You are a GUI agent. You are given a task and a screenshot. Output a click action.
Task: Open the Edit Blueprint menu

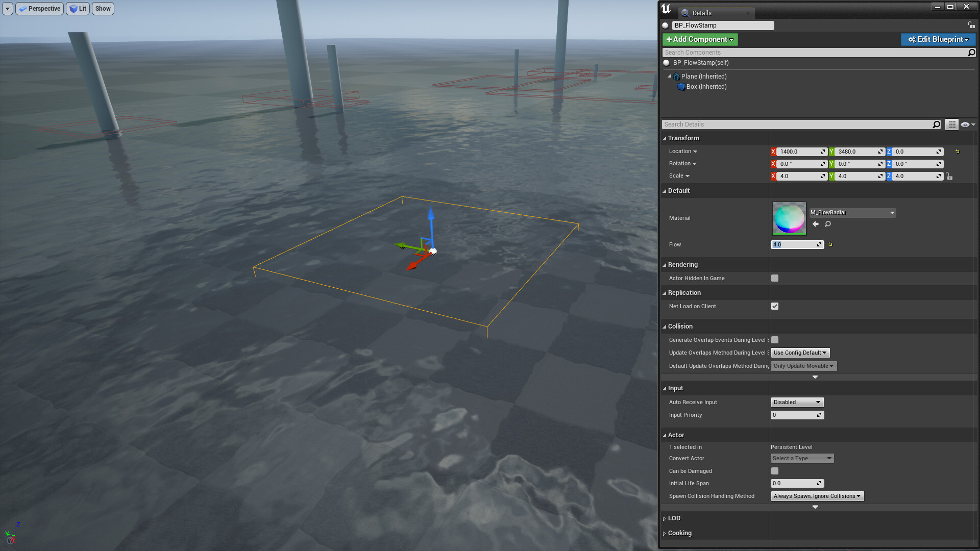point(938,39)
